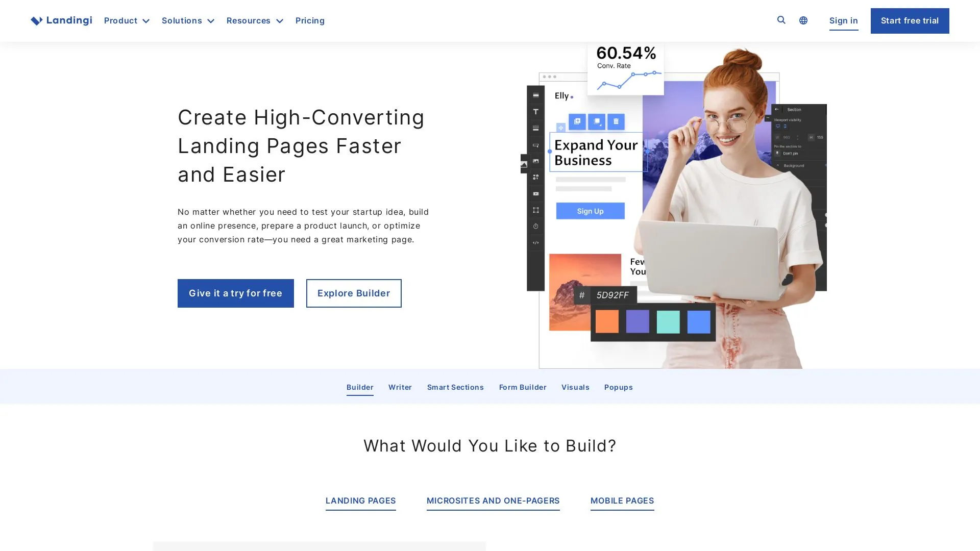Click the image/media tool icon in builder
The image size is (980, 551).
[535, 162]
